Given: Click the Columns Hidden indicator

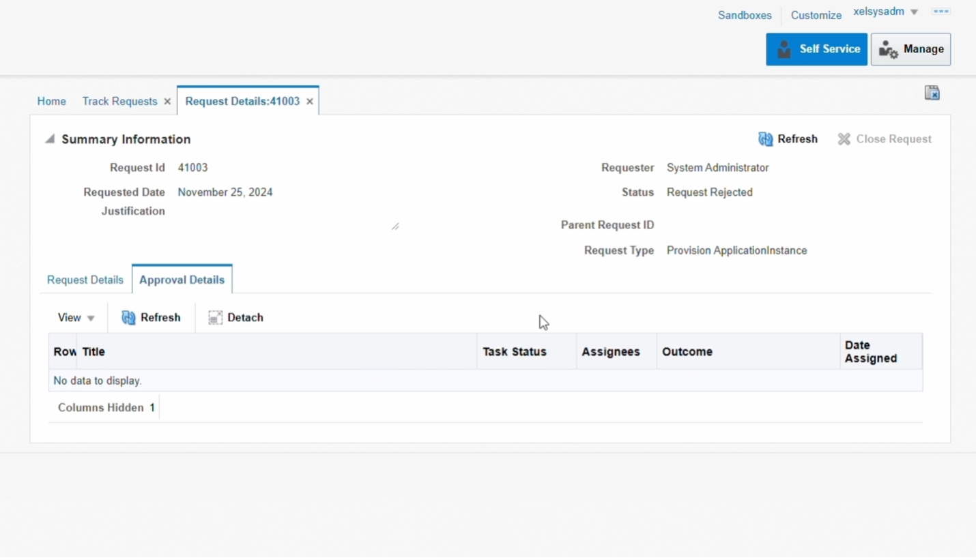Looking at the screenshot, I should click(x=106, y=407).
